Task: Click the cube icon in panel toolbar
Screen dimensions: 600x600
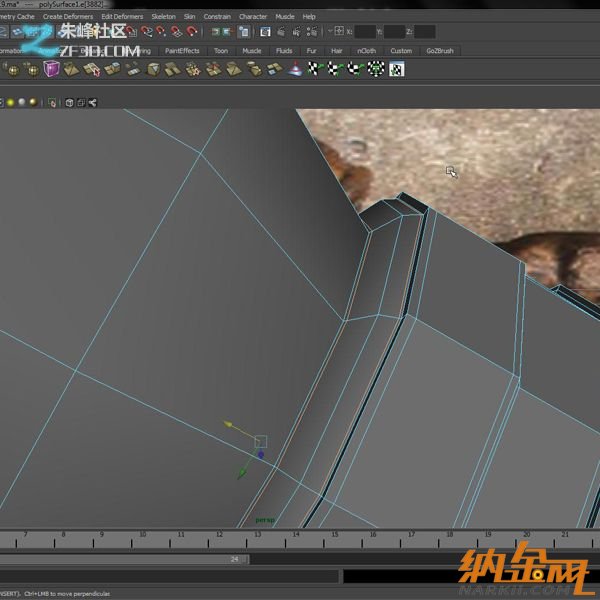Action: pyautogui.click(x=69, y=102)
